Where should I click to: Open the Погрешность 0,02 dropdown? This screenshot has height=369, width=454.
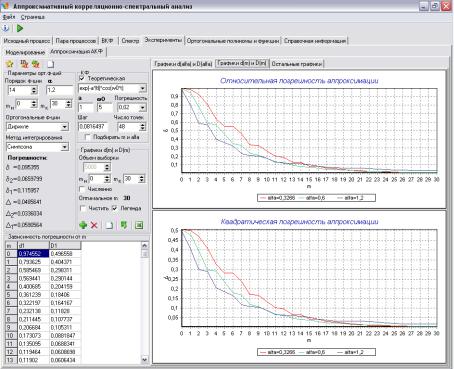(x=143, y=108)
